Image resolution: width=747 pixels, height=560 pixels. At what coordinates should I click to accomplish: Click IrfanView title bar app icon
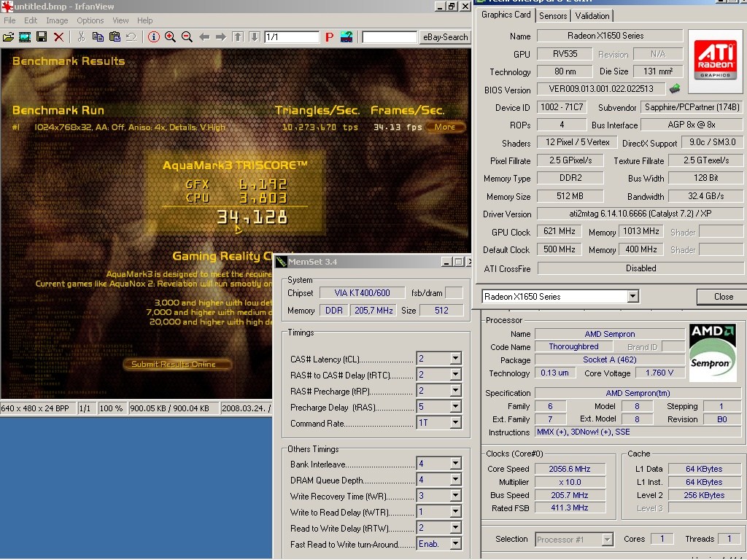tap(7, 6)
